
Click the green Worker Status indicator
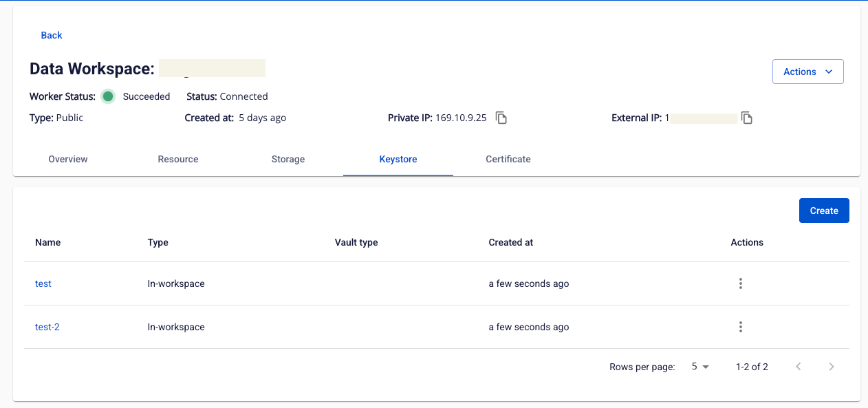(108, 96)
